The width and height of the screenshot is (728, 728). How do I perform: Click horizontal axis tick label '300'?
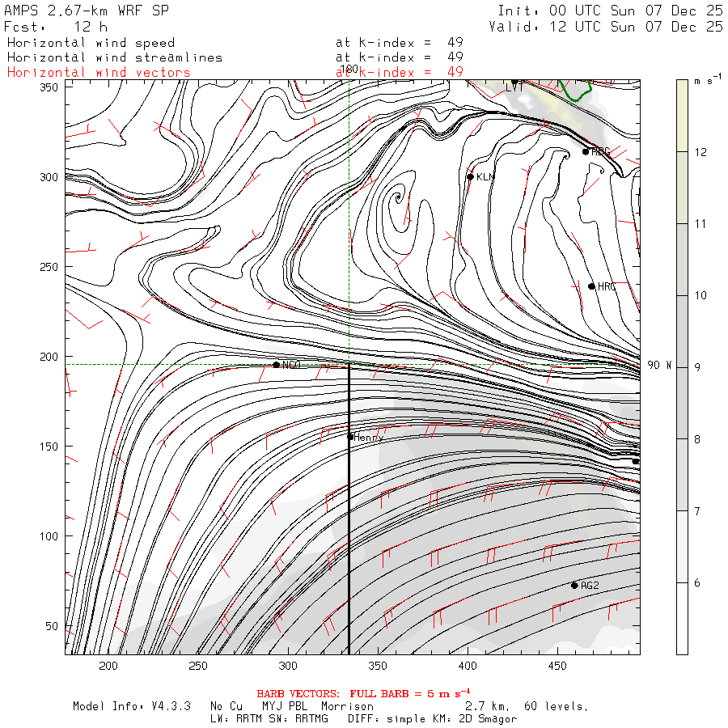pyautogui.click(x=288, y=666)
